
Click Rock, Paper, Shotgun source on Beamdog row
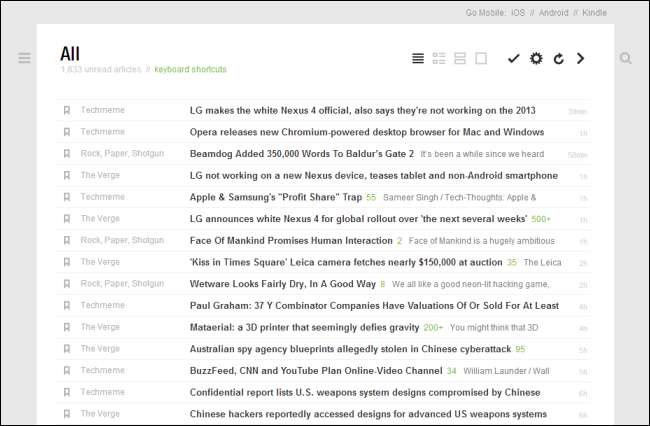pos(122,153)
